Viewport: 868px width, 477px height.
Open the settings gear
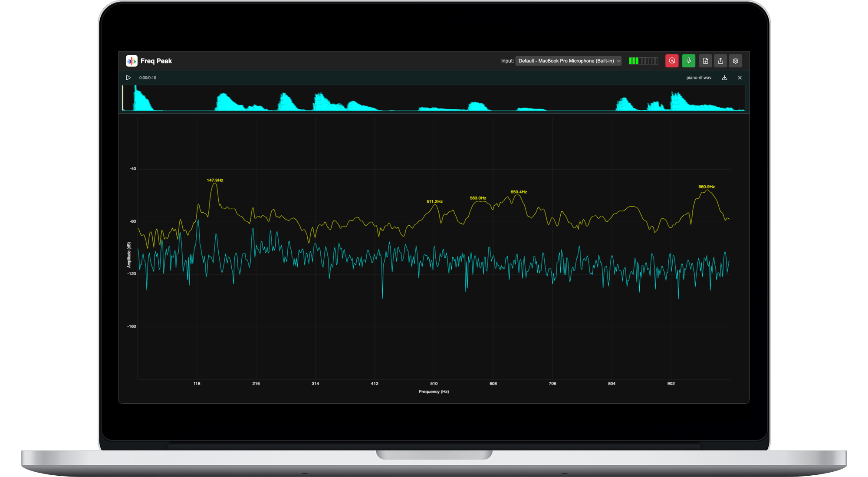[736, 61]
